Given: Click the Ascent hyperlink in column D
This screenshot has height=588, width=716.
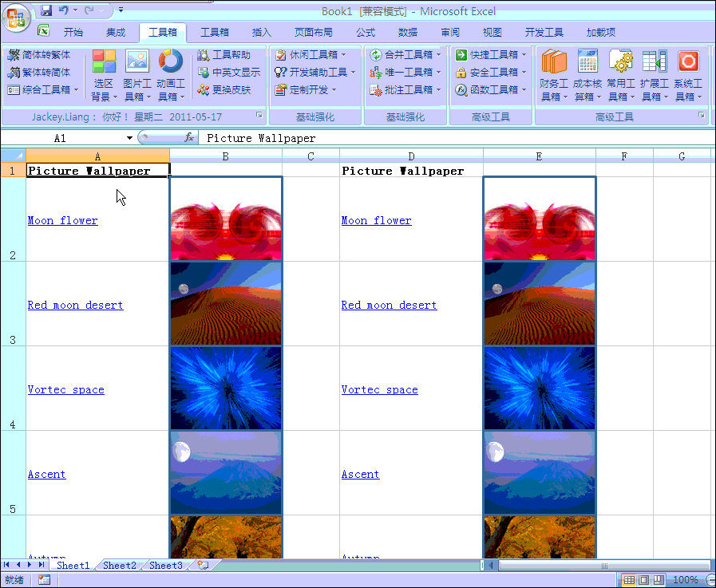Looking at the screenshot, I should pos(360,475).
